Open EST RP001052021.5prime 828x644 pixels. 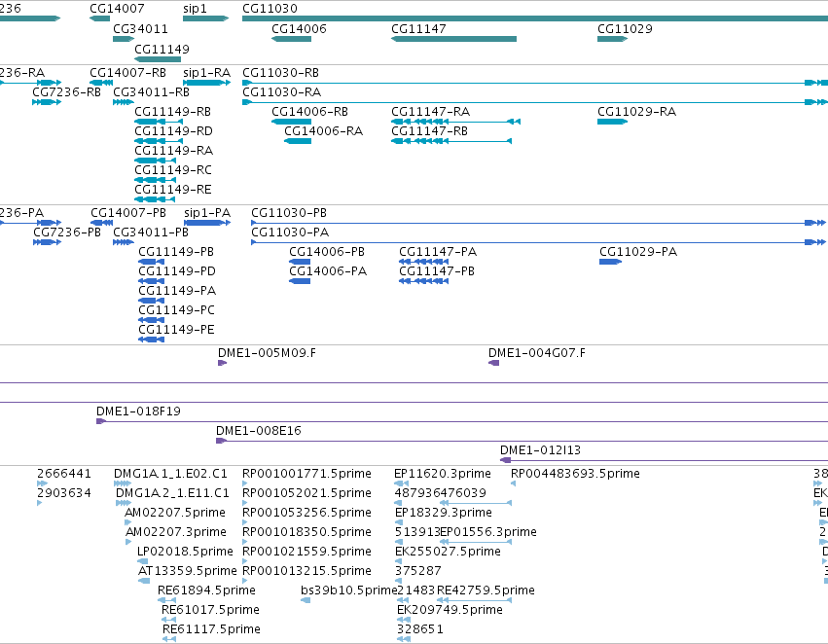(306, 493)
